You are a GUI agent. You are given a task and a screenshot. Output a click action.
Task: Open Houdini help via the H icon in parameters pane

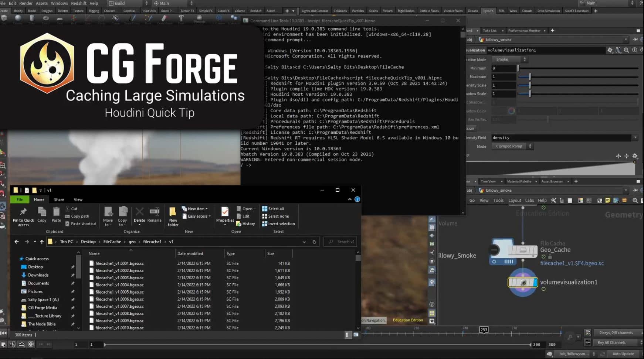(x=618, y=50)
